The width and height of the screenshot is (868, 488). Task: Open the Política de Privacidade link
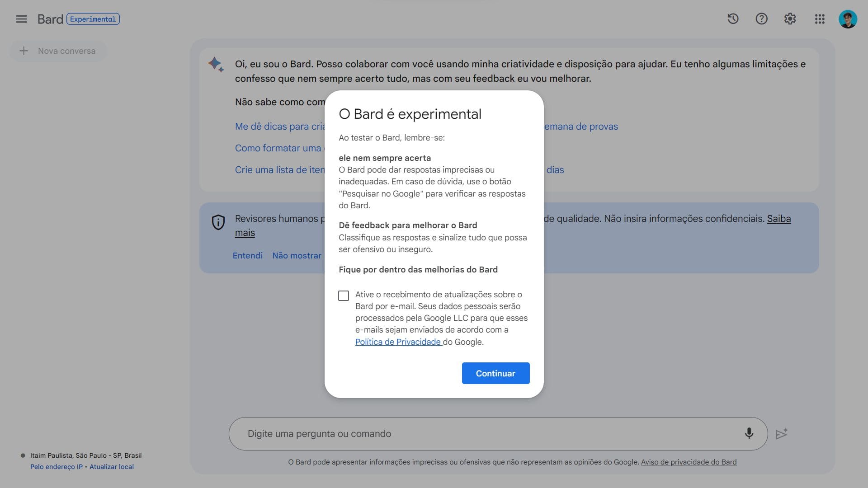click(398, 342)
